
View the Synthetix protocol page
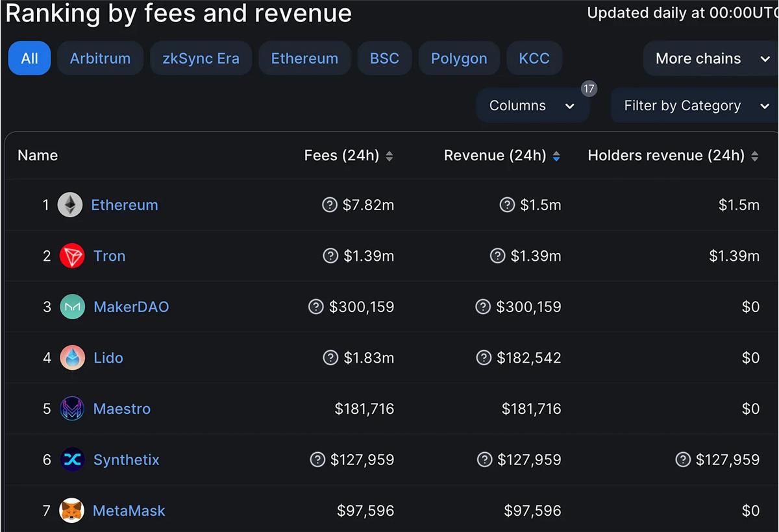[126, 460]
